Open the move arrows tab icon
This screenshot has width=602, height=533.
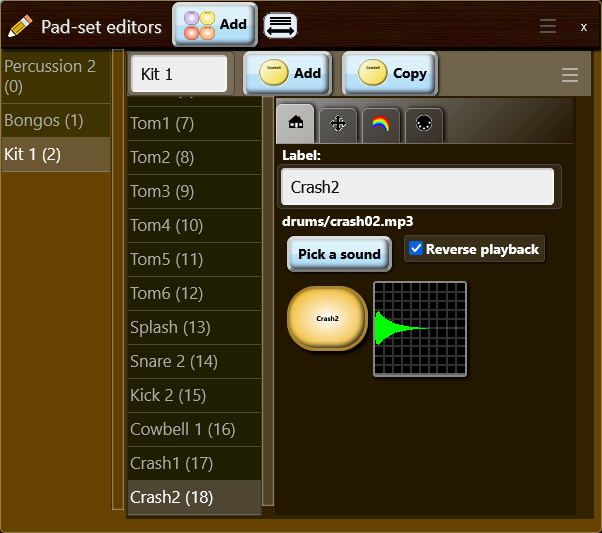[338, 124]
